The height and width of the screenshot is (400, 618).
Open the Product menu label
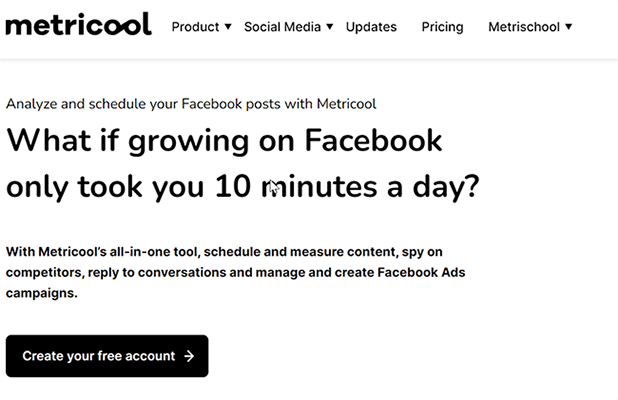coord(195,27)
